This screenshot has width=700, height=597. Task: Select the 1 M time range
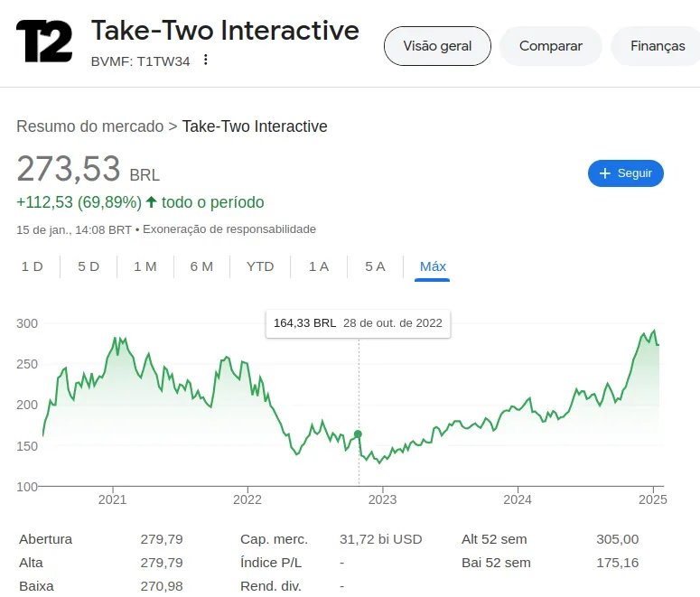[145, 266]
